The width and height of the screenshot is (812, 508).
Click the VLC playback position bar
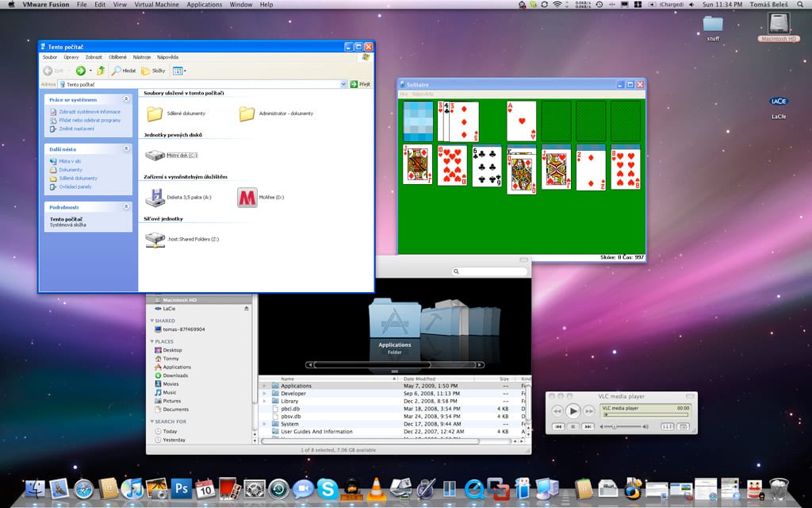[647, 414]
